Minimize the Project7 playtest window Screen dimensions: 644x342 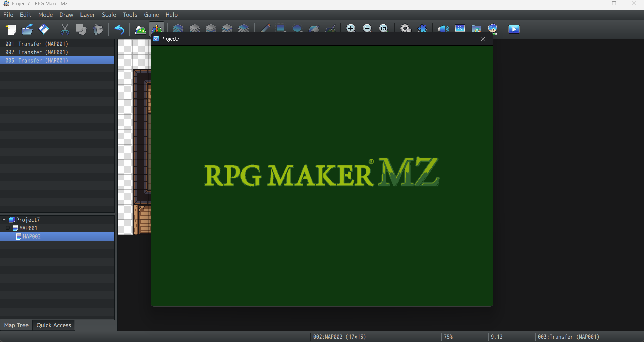tap(445, 39)
